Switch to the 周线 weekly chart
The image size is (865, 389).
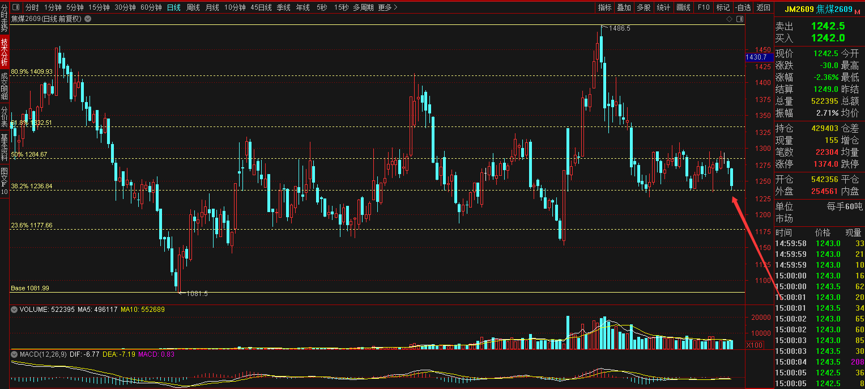(x=193, y=7)
